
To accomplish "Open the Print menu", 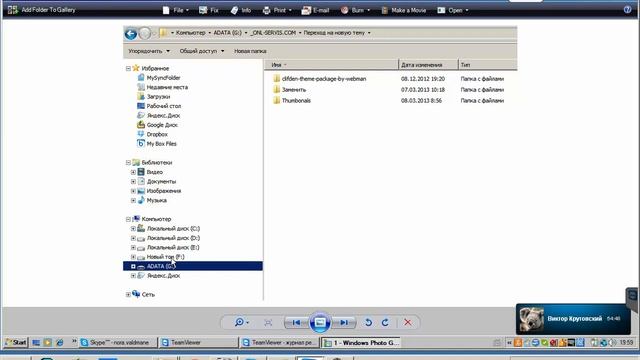I will tap(277, 10).
